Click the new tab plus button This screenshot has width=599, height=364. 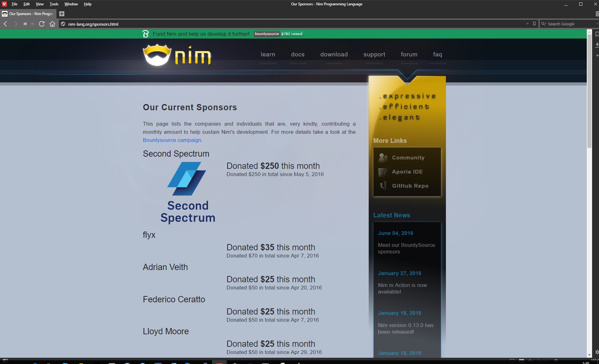coord(62,14)
